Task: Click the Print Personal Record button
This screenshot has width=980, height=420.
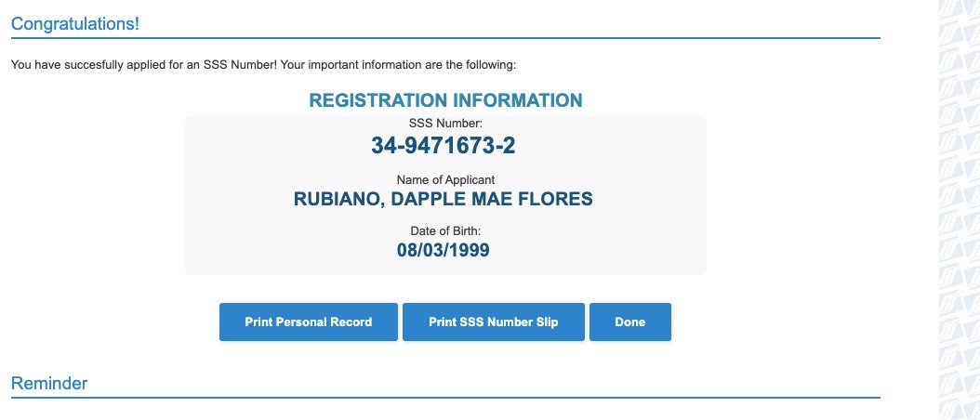Action: (308, 322)
